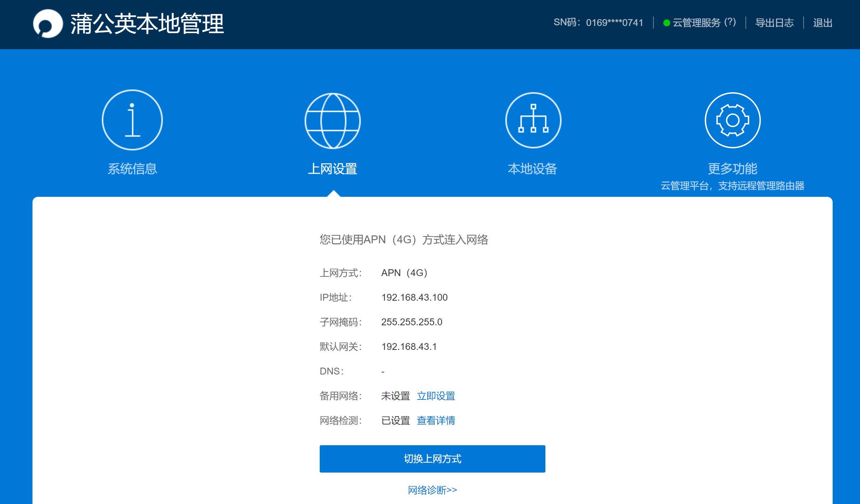This screenshot has height=504, width=860.
Task: Click the 蒲公英本地管理 title text
Action: click(147, 24)
